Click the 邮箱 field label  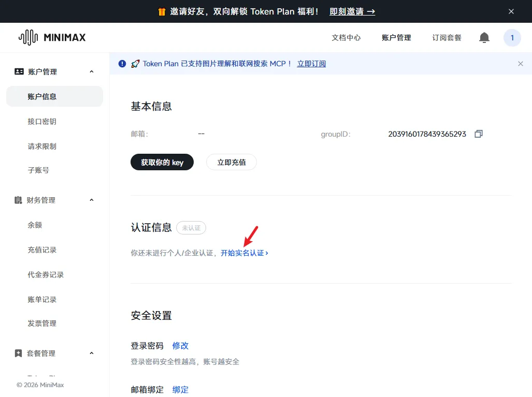(139, 134)
